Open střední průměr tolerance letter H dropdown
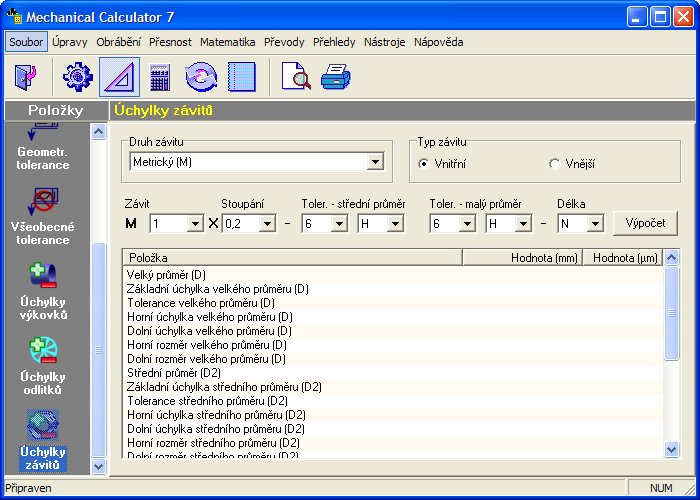Viewport: 700px width, 500px height. point(395,224)
